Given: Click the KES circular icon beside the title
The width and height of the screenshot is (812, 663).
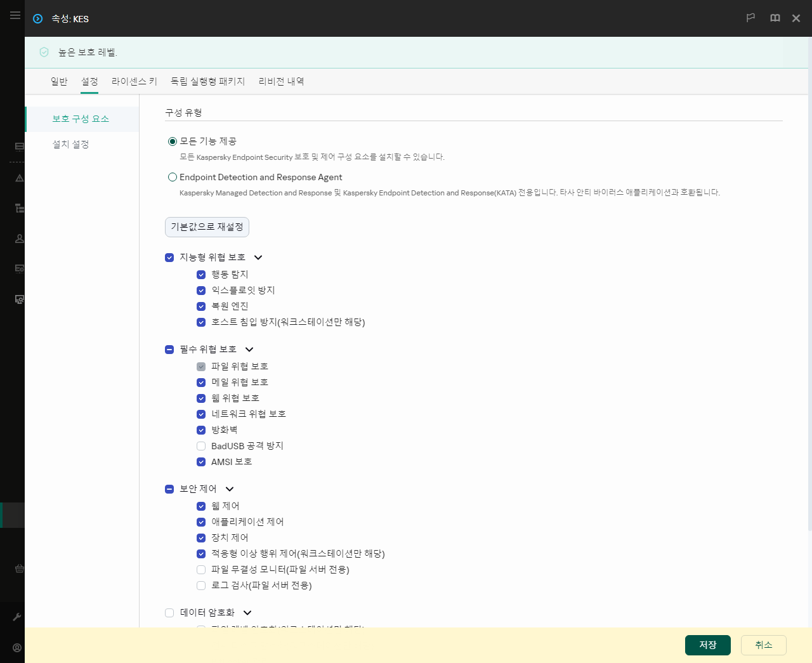Looking at the screenshot, I should (38, 18).
